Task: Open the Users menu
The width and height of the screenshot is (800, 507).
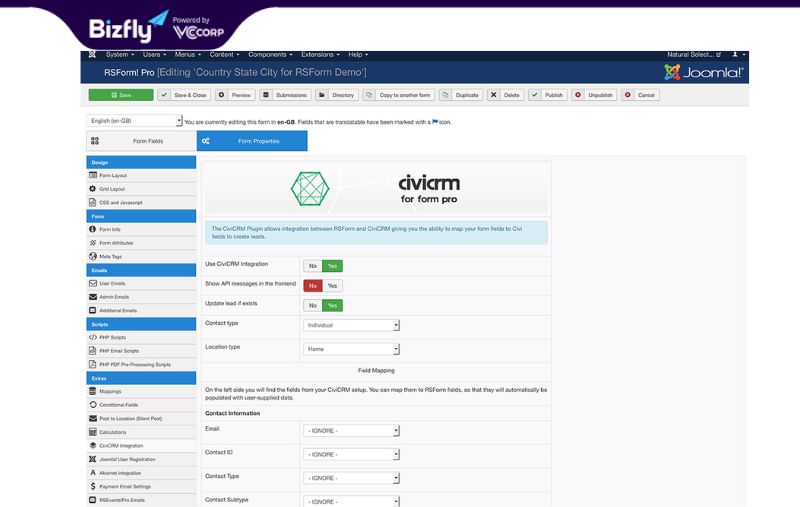Action: tap(155, 55)
